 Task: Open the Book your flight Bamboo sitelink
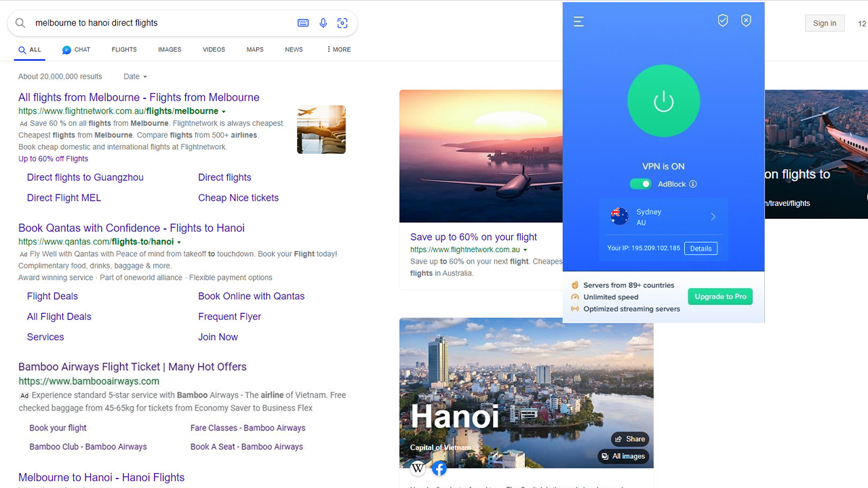pyautogui.click(x=58, y=428)
